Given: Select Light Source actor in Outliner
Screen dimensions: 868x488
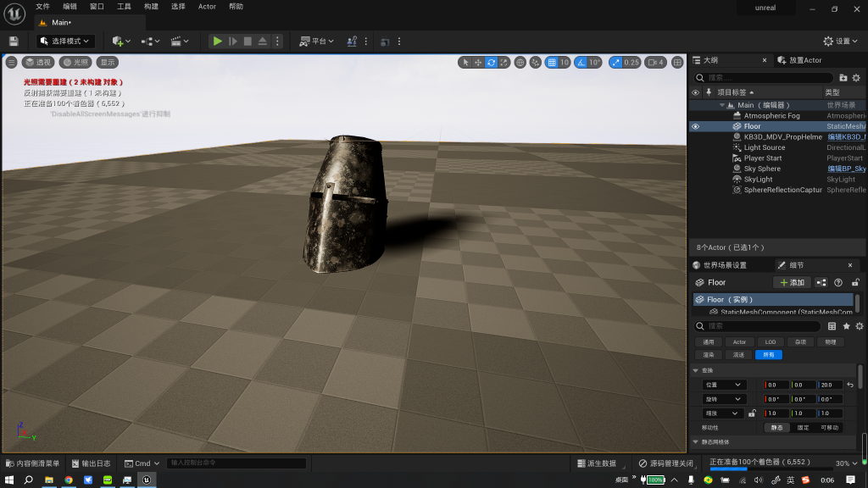Looking at the screenshot, I should [765, 147].
